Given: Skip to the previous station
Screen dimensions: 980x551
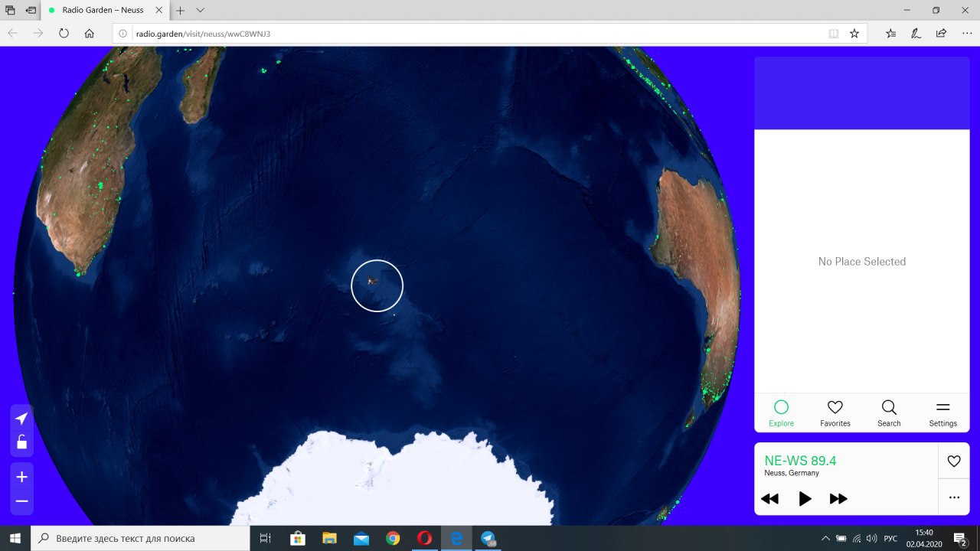Looking at the screenshot, I should (x=769, y=499).
